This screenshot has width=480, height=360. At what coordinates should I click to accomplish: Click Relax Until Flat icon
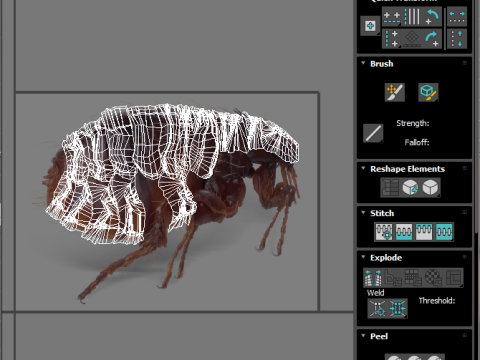tap(410, 187)
